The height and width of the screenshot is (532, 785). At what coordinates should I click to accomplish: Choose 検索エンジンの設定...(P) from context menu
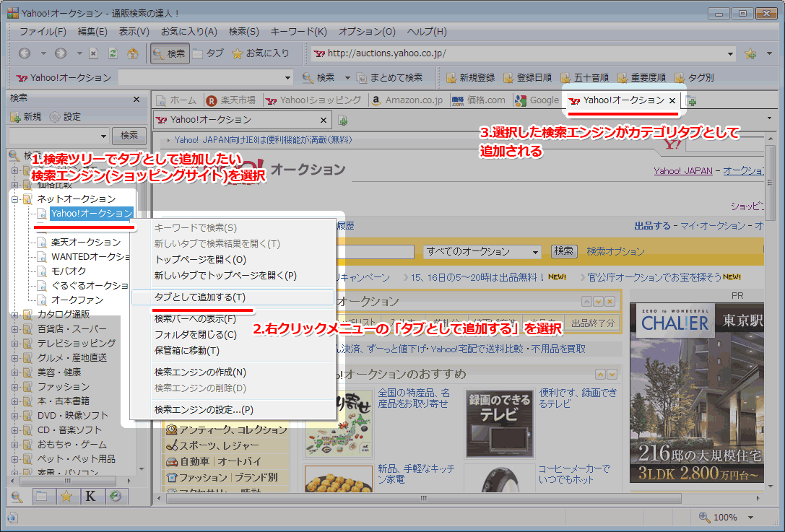click(x=233, y=410)
